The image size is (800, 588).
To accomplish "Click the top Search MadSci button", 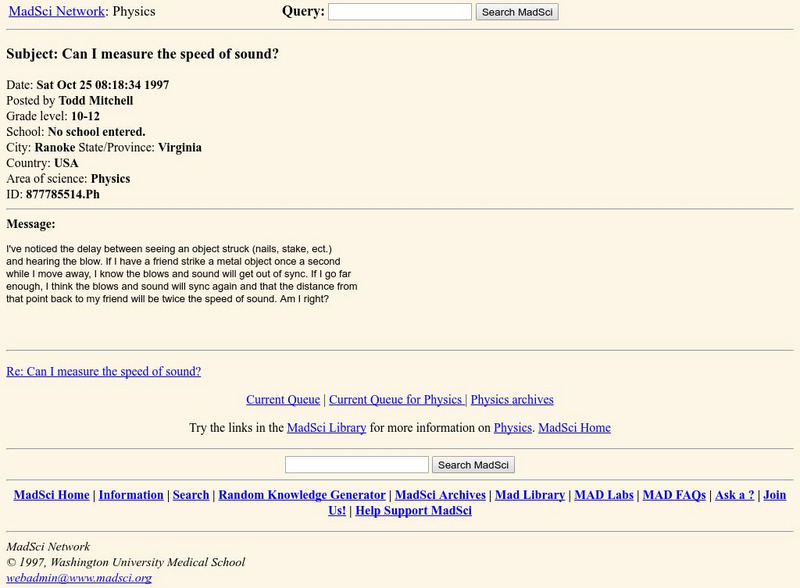I will pyautogui.click(x=517, y=12).
